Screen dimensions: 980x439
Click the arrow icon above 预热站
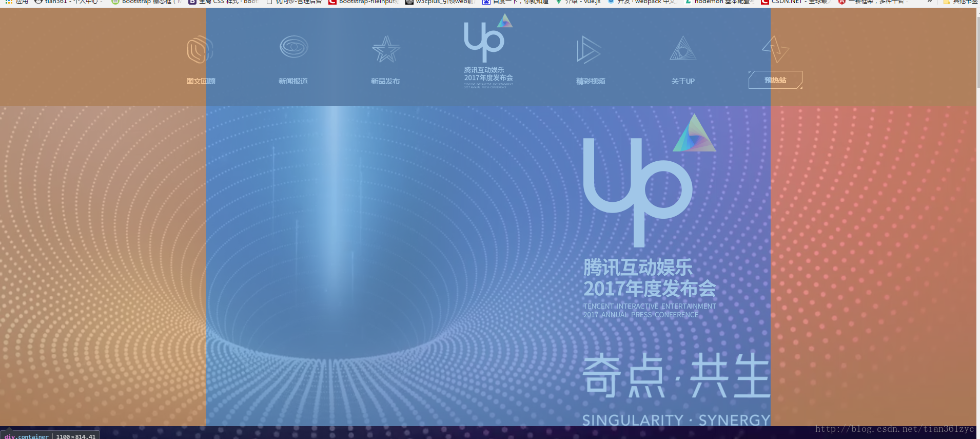click(x=775, y=49)
